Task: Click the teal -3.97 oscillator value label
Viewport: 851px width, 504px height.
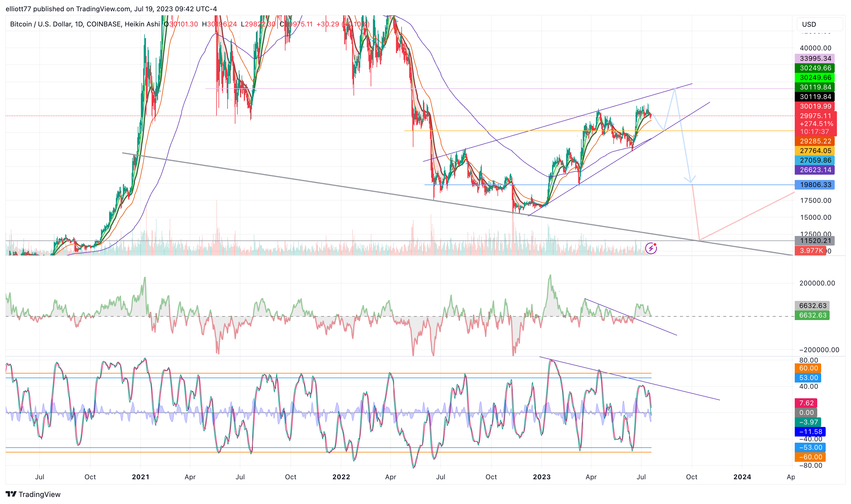Action: point(807,422)
